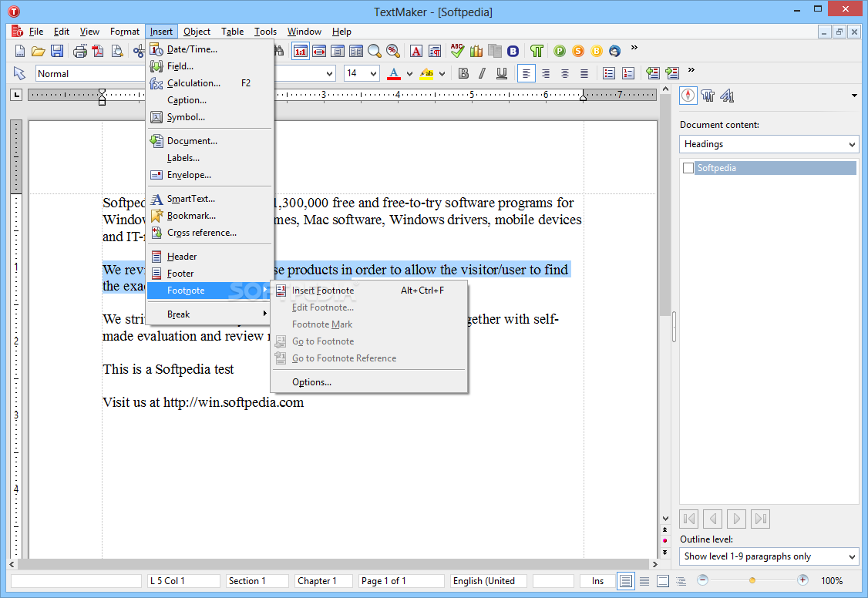868x598 pixels.
Task: Open the font size 14 dropdown
Action: coord(373,73)
